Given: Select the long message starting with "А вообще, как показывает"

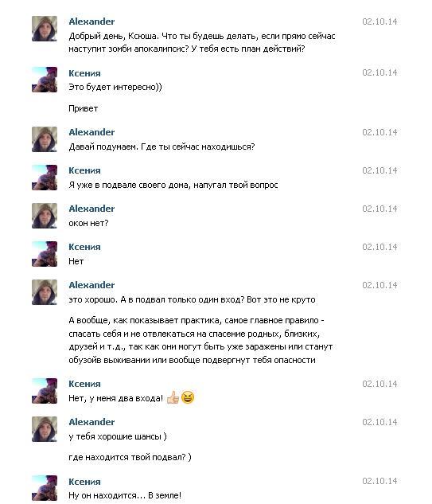Looking at the screenshot, I should 200,340.
